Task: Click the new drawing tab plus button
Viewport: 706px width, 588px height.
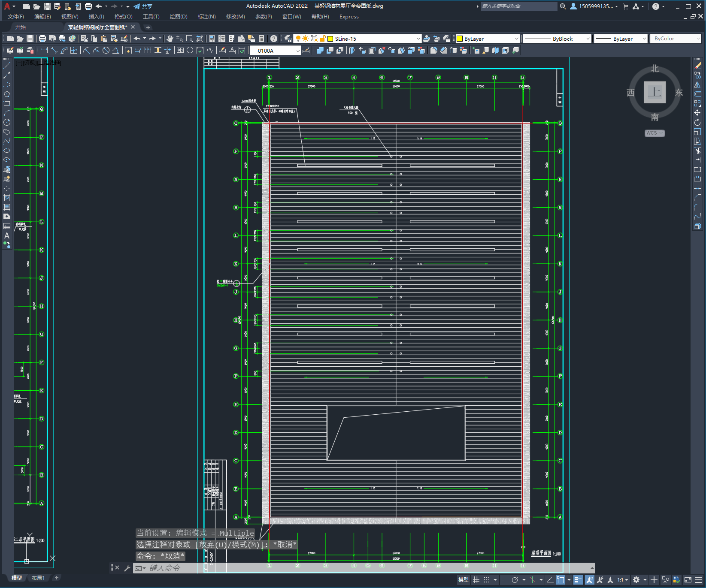Action: tap(148, 27)
